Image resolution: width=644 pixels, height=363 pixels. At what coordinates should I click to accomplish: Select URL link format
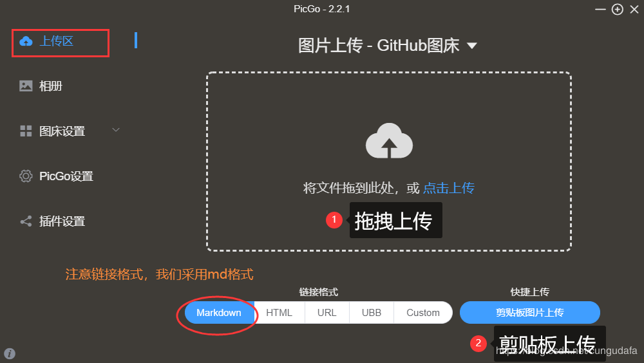[x=327, y=313]
